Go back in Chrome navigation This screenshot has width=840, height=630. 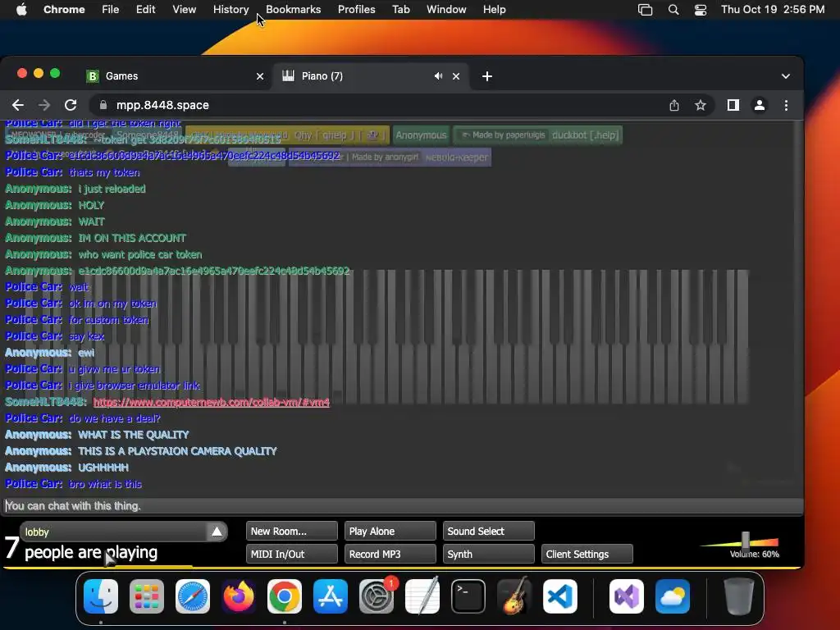click(x=18, y=105)
